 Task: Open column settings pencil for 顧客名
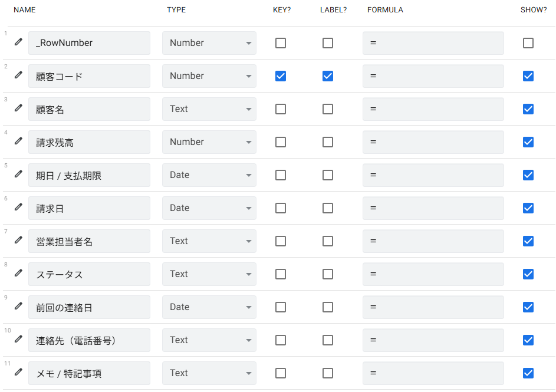point(18,108)
